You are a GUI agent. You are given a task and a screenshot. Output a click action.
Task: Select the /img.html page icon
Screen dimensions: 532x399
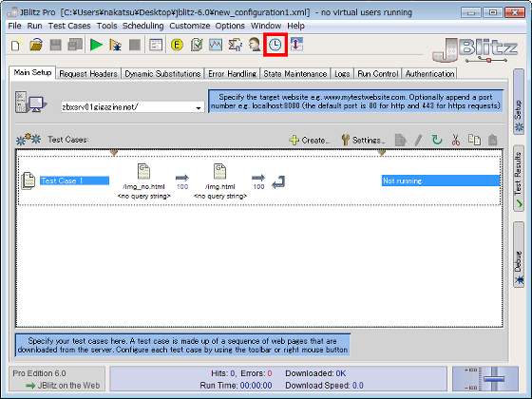(219, 171)
